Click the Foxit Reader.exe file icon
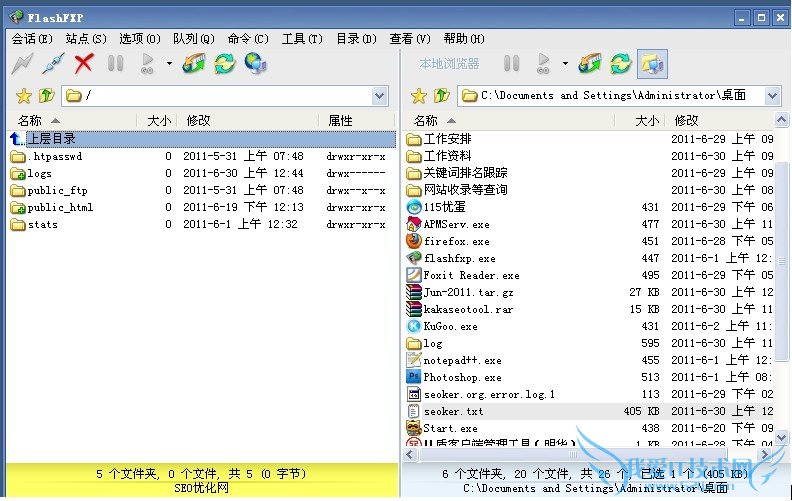 414,275
